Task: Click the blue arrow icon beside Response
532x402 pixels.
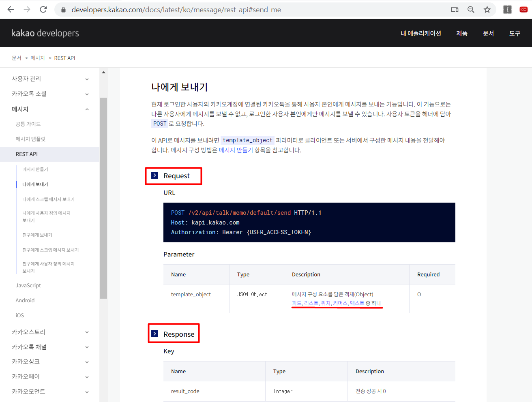Action: click(x=155, y=334)
